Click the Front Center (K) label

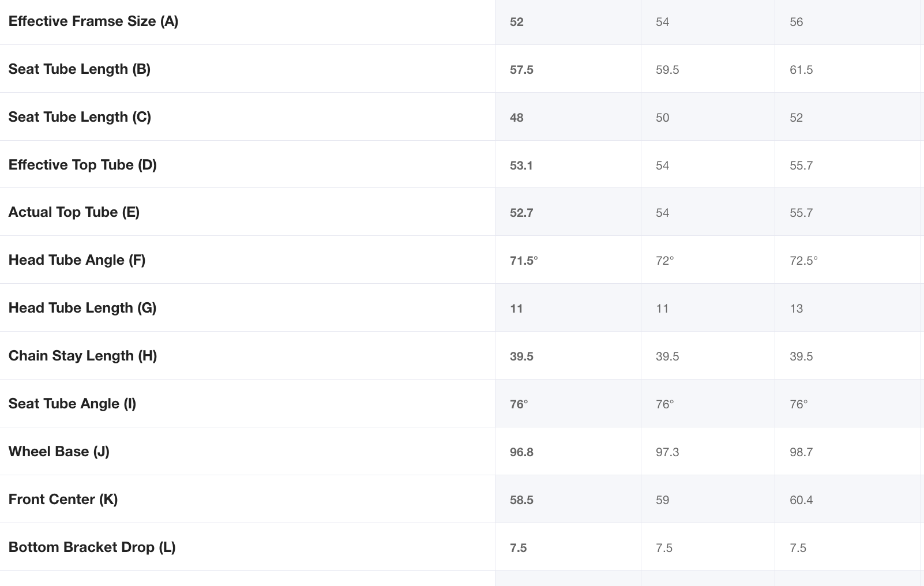pyautogui.click(x=63, y=499)
